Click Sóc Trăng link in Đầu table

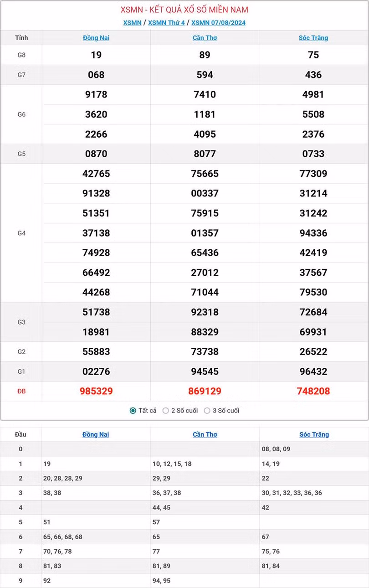tap(314, 434)
